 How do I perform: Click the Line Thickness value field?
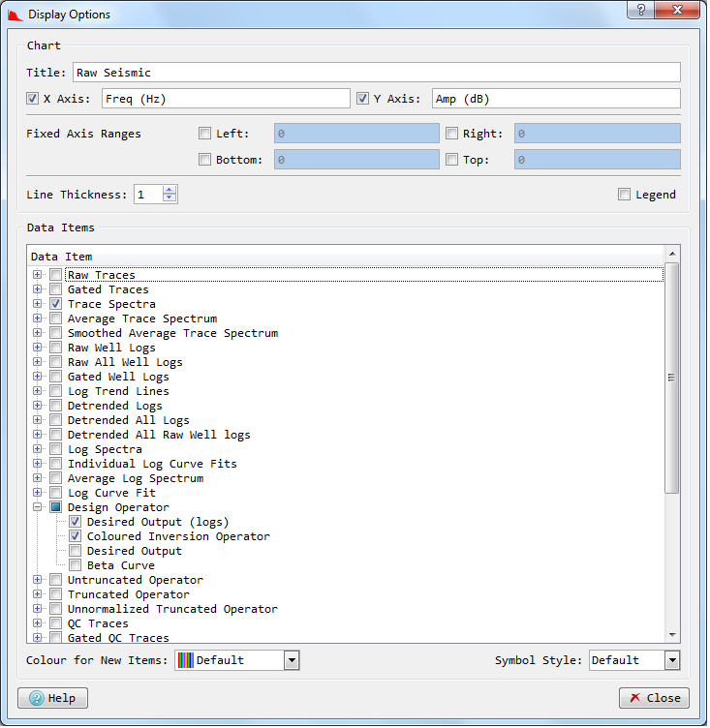coord(149,195)
